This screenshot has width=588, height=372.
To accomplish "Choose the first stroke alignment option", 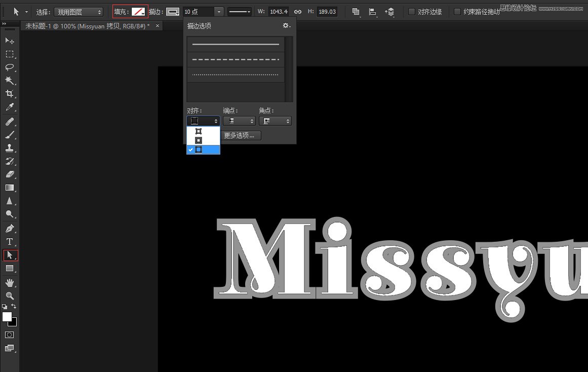I will pos(203,131).
